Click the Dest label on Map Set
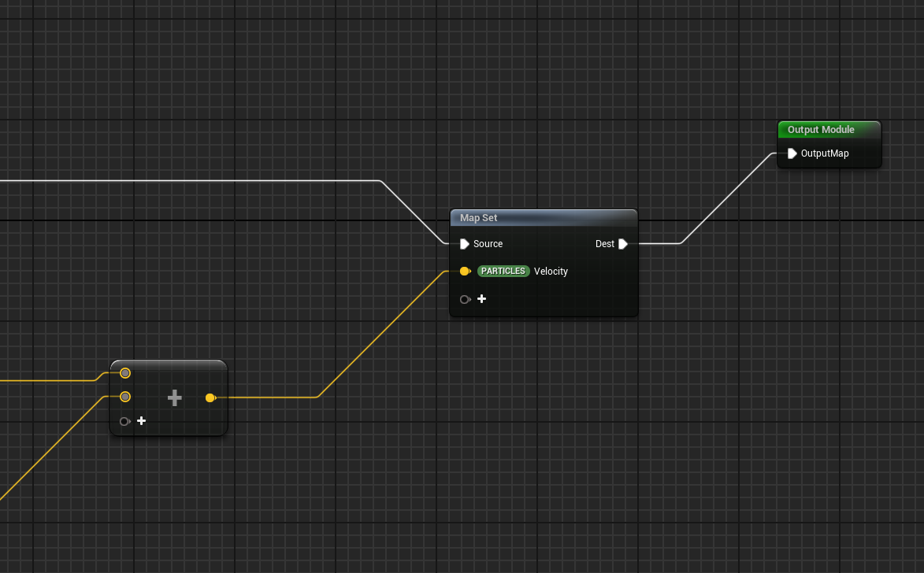924x573 pixels. 604,244
